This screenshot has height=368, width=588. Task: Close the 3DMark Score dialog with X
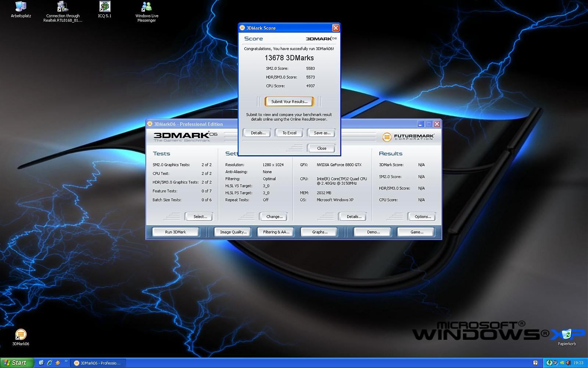(336, 28)
